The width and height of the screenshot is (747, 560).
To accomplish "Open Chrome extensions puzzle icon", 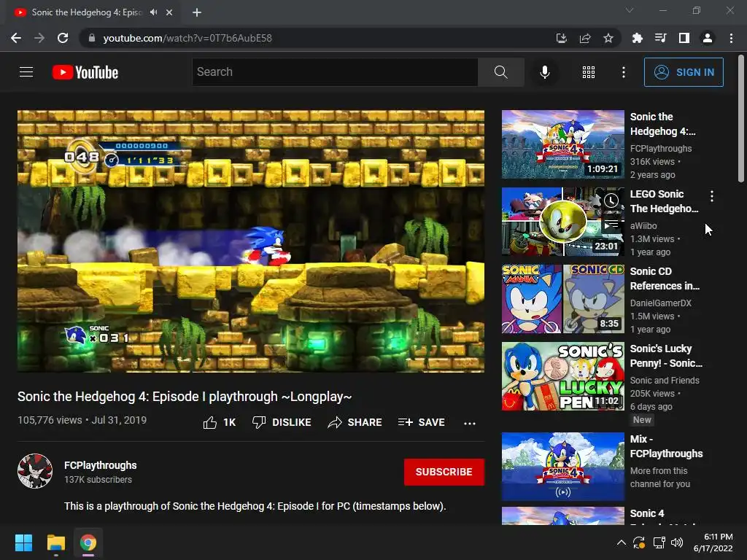I will tap(637, 38).
